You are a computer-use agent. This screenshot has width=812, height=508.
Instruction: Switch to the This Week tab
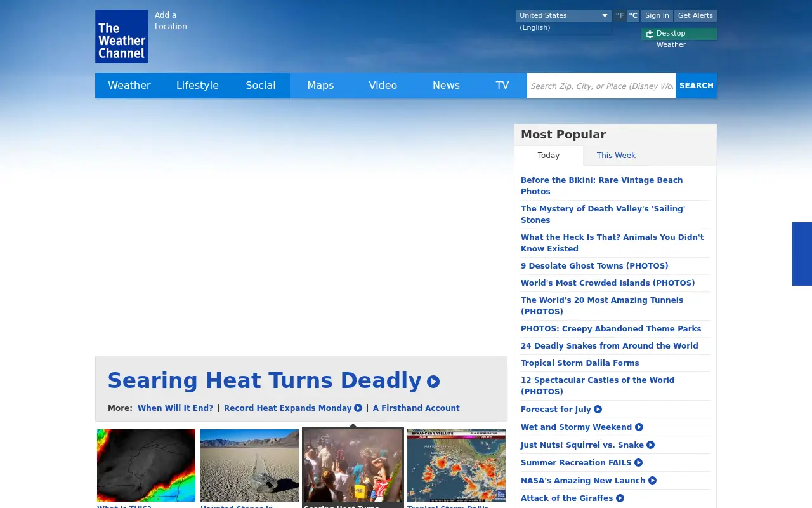click(616, 156)
